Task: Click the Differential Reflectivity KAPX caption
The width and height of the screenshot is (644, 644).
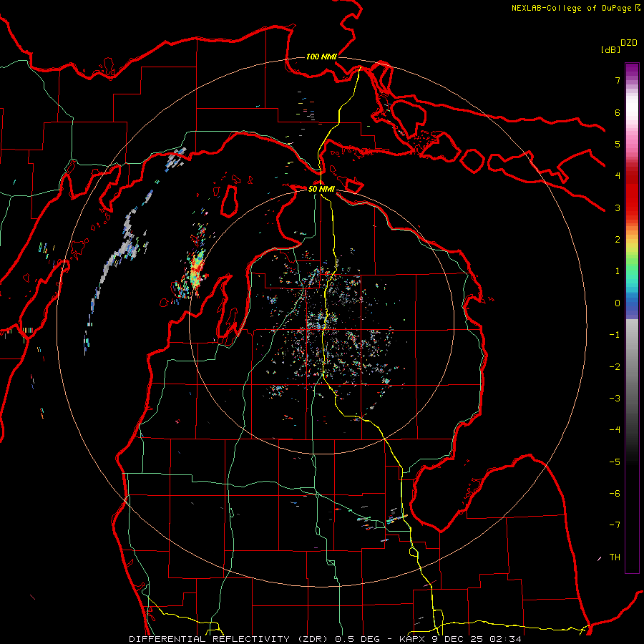Action: coord(326,639)
